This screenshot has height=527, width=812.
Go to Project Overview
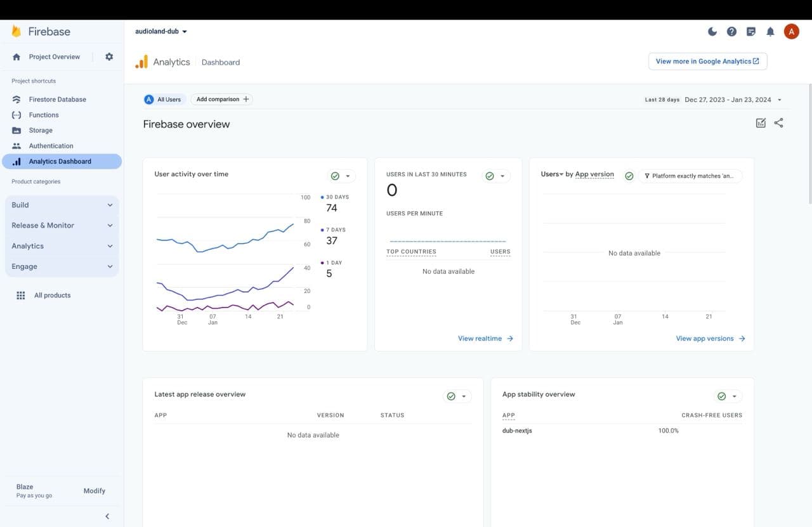tap(55, 56)
